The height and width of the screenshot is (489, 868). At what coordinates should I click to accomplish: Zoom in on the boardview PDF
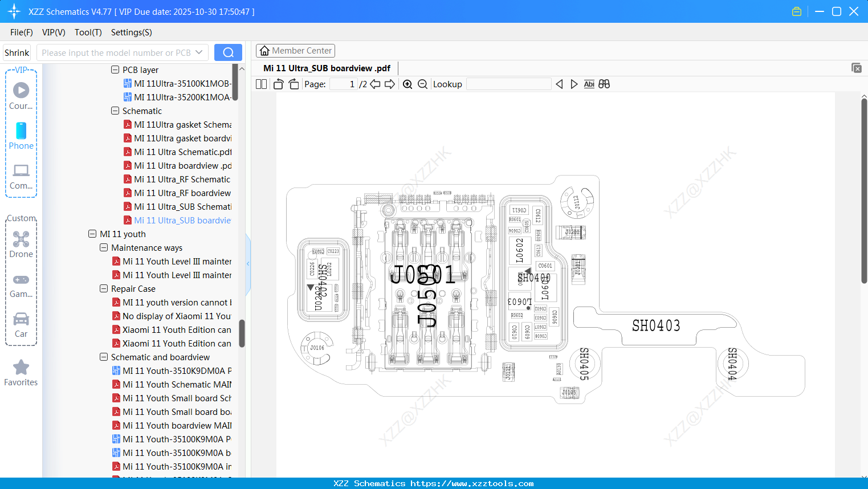coord(407,84)
